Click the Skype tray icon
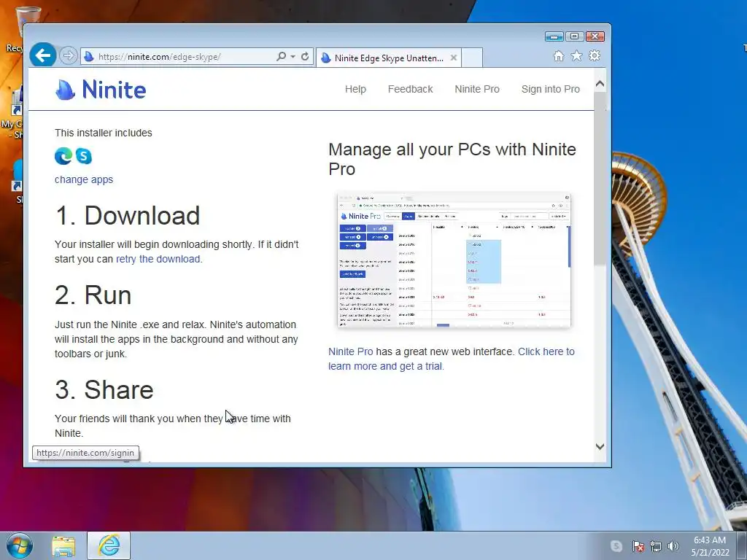The height and width of the screenshot is (560, 747). tap(616, 546)
